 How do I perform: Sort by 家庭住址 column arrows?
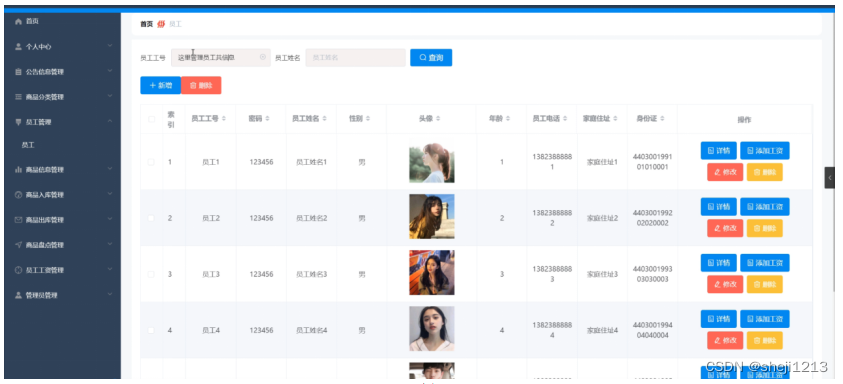[x=616, y=119]
